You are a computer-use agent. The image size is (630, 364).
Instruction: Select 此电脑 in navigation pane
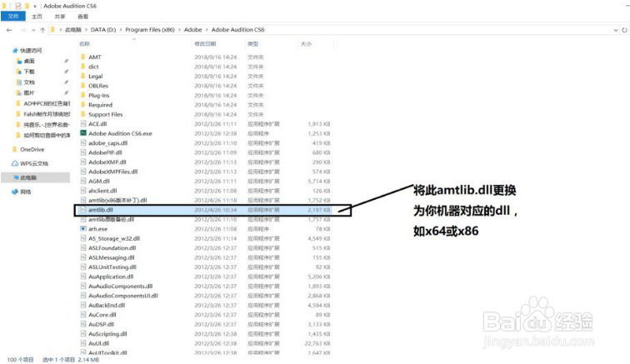[28, 177]
